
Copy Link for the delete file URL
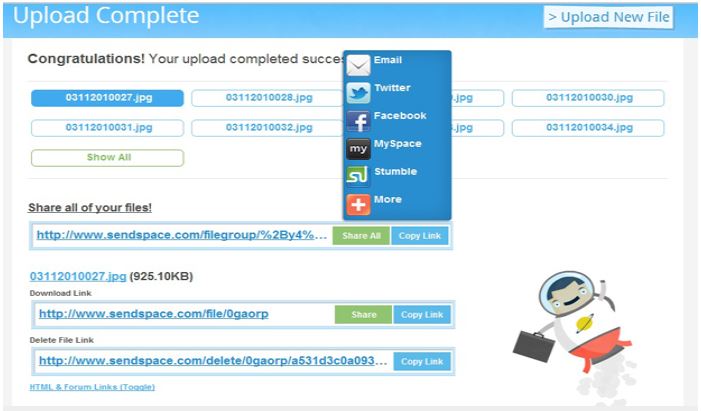(422, 361)
